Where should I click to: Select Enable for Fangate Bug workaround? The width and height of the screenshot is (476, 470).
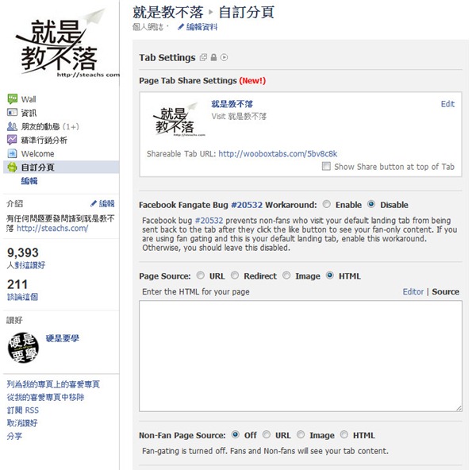(327, 204)
